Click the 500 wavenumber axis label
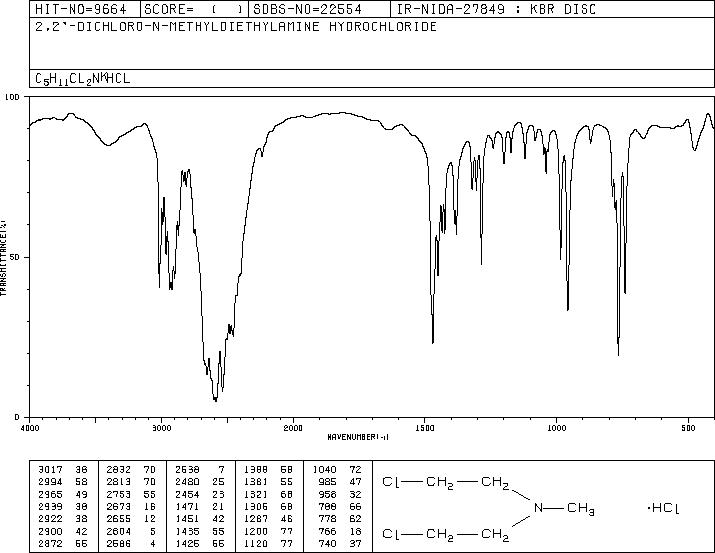 pyautogui.click(x=689, y=428)
